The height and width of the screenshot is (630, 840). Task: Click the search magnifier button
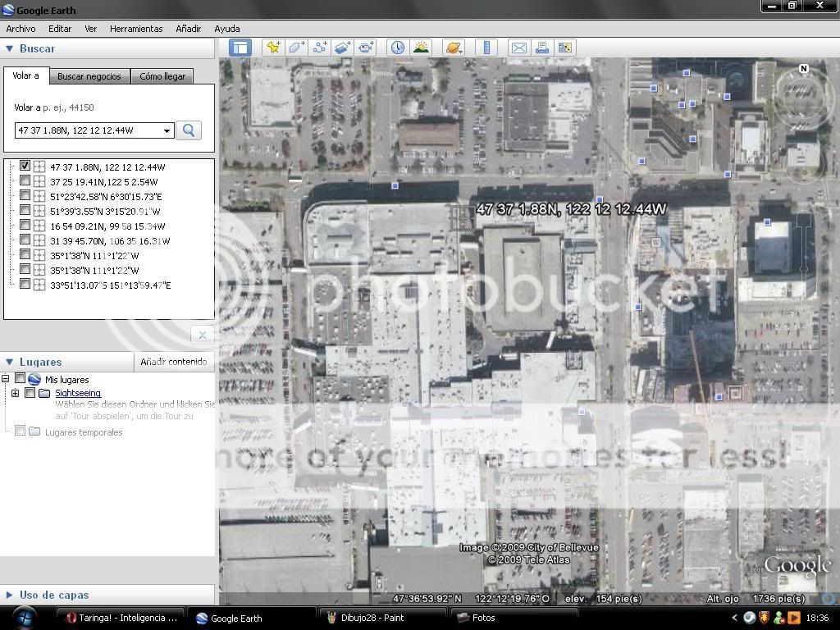click(189, 130)
